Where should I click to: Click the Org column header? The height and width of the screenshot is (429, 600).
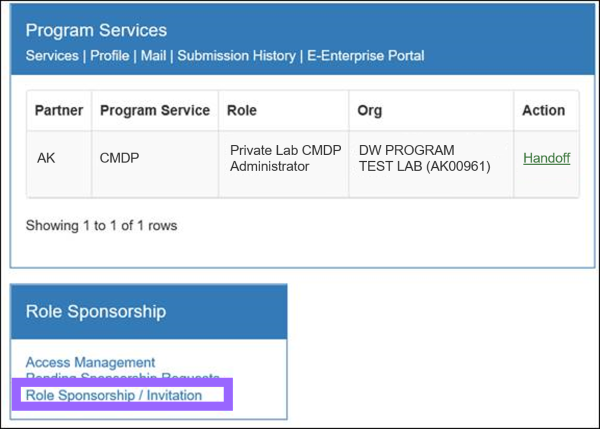pos(370,110)
